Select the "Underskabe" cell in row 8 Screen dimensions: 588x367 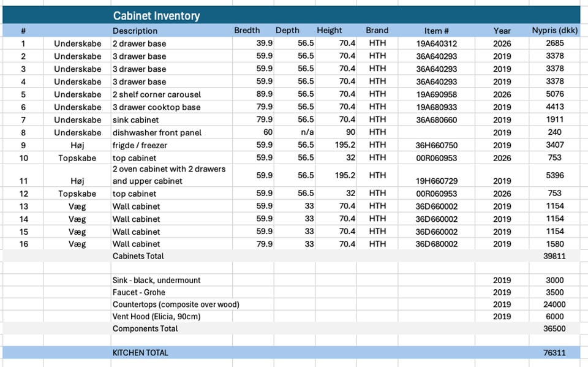tap(78, 133)
